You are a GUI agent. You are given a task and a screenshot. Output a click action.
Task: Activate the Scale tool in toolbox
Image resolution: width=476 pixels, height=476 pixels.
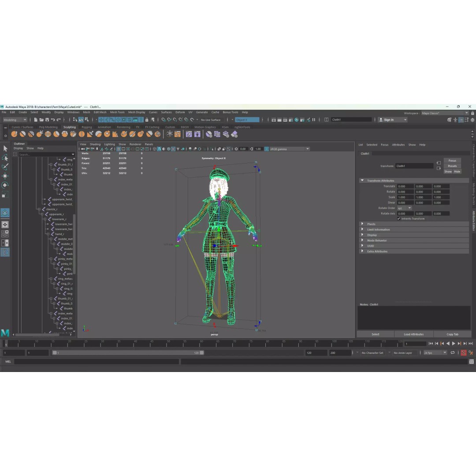coord(5,195)
